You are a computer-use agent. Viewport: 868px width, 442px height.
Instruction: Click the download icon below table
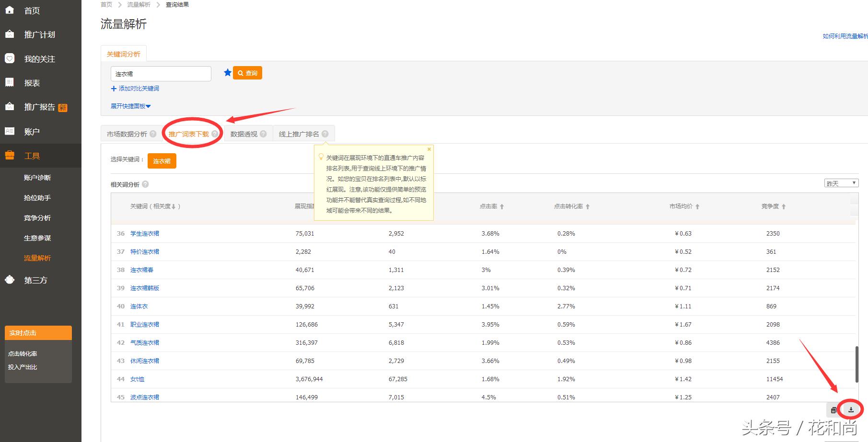point(851,410)
